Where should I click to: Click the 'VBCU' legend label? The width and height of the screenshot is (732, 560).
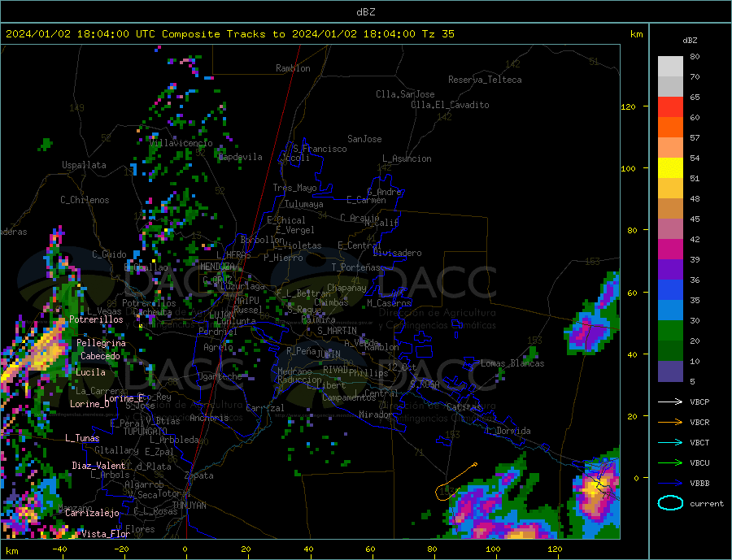[699, 463]
